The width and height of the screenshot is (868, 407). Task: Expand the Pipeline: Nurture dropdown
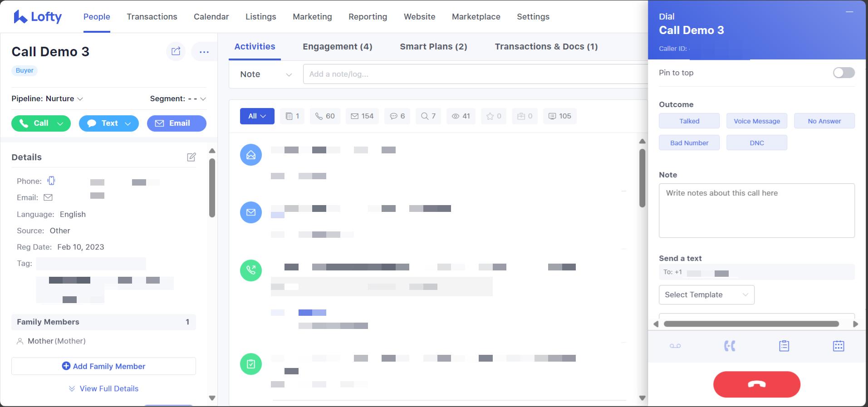click(x=47, y=99)
